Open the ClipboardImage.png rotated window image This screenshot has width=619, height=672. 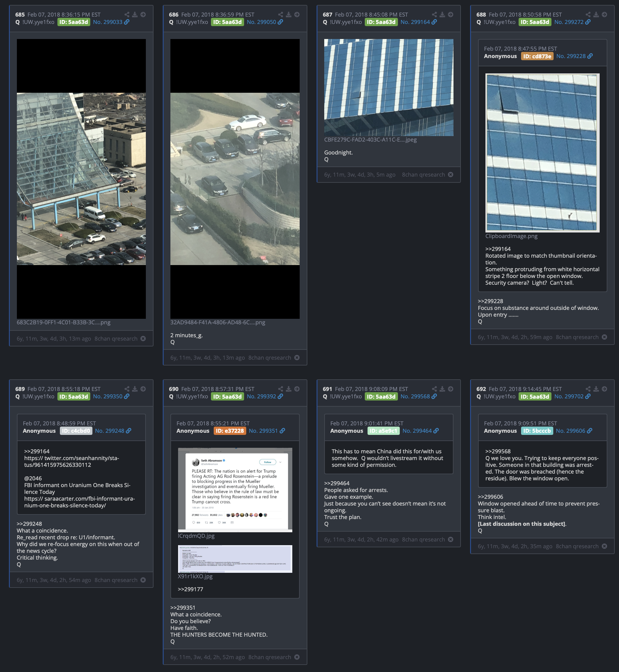(x=542, y=153)
